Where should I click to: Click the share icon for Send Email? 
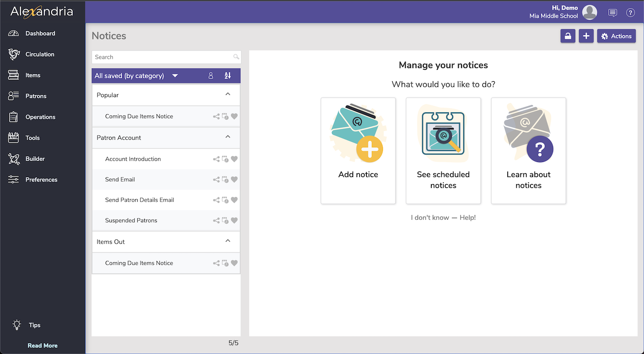tap(216, 179)
